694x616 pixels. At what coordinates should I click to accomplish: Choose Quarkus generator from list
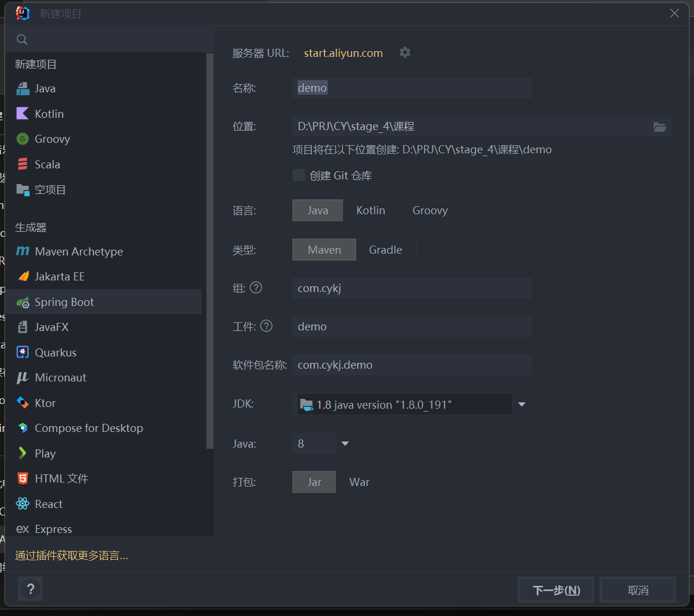[x=55, y=352]
